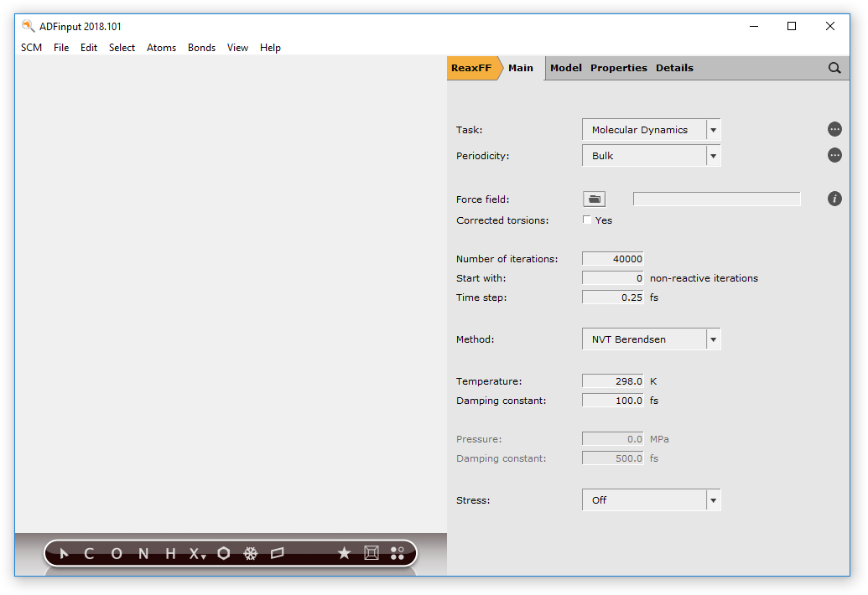868x595 pixels.
Task: Open the Periodicity dropdown
Action: 651,155
